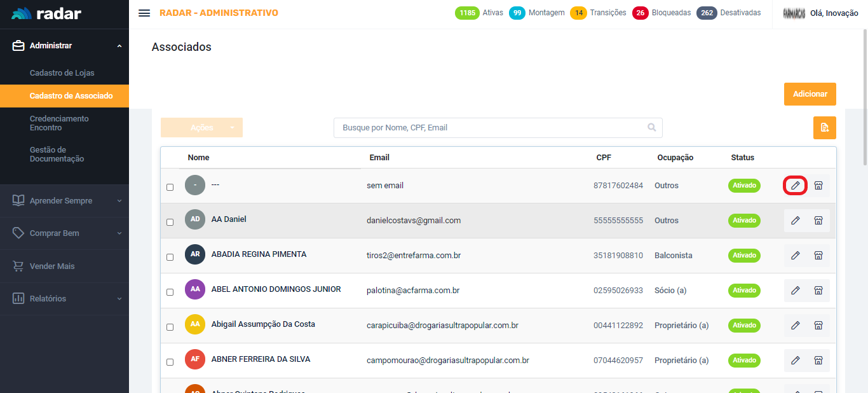
Task: Click the export file icon button
Action: point(824,128)
